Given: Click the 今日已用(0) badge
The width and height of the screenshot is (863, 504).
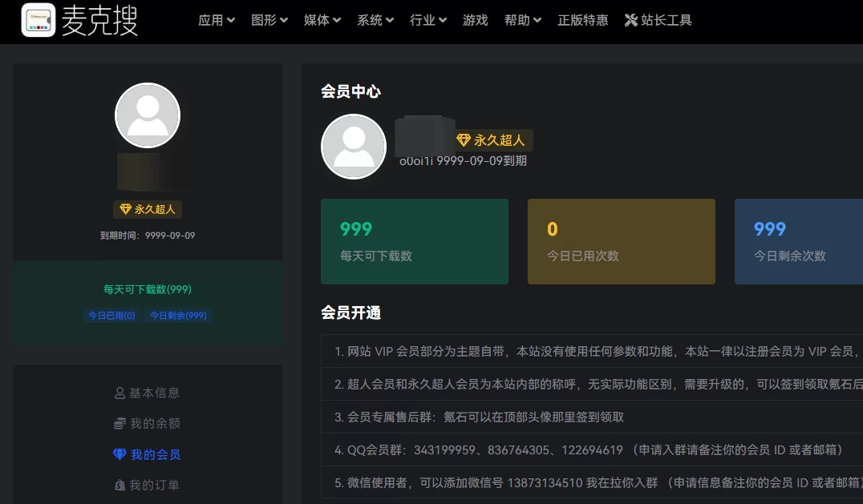Looking at the screenshot, I should [x=111, y=316].
